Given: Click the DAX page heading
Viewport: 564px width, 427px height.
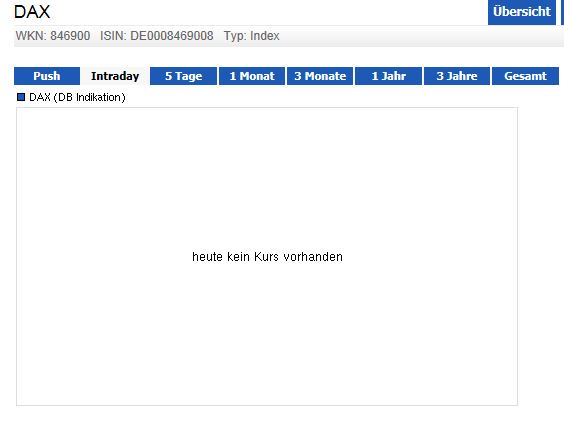Looking at the screenshot, I should pyautogui.click(x=32, y=12).
